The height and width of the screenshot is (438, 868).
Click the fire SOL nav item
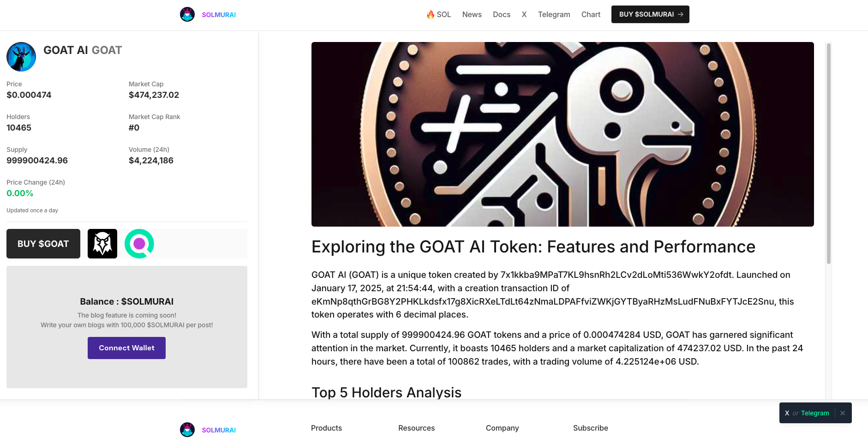[438, 14]
